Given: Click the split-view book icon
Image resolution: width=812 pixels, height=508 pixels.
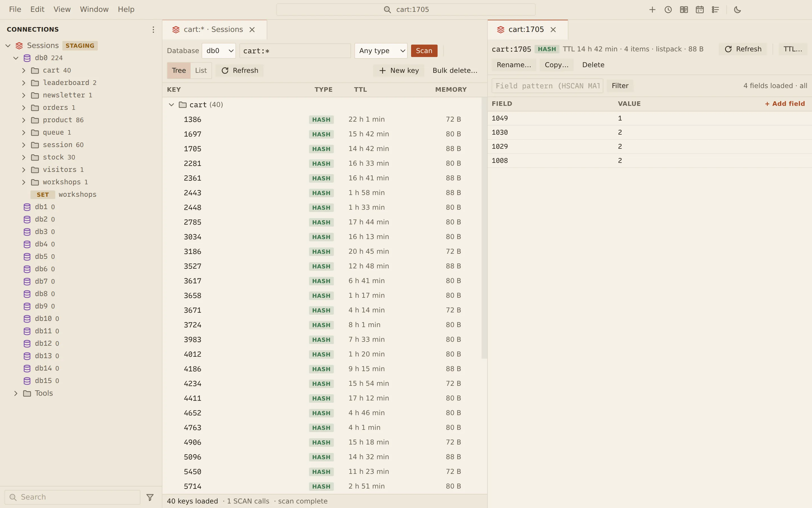Looking at the screenshot, I should coord(684,10).
